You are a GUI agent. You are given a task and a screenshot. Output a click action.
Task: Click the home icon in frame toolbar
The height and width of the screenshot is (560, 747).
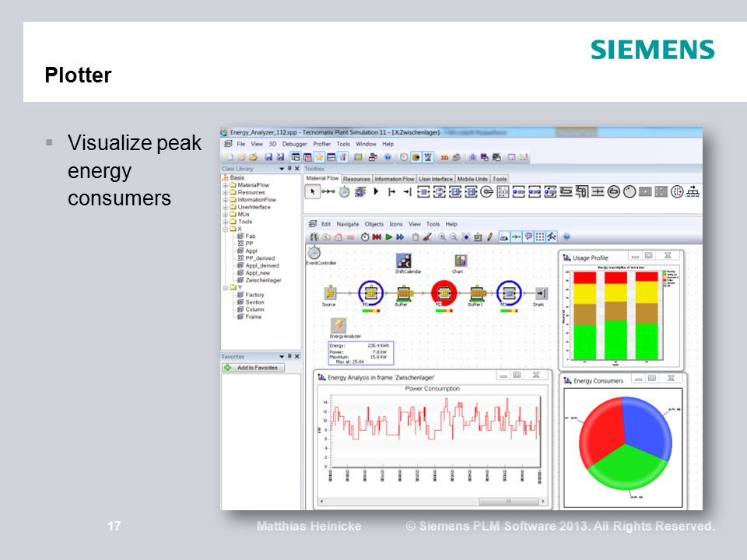[338, 236]
